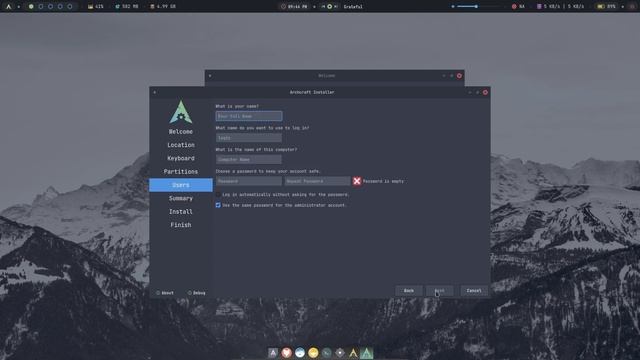This screenshot has height=360, width=640.
Task: Click the disk usage indicator showing GB
Action: tap(163, 7)
